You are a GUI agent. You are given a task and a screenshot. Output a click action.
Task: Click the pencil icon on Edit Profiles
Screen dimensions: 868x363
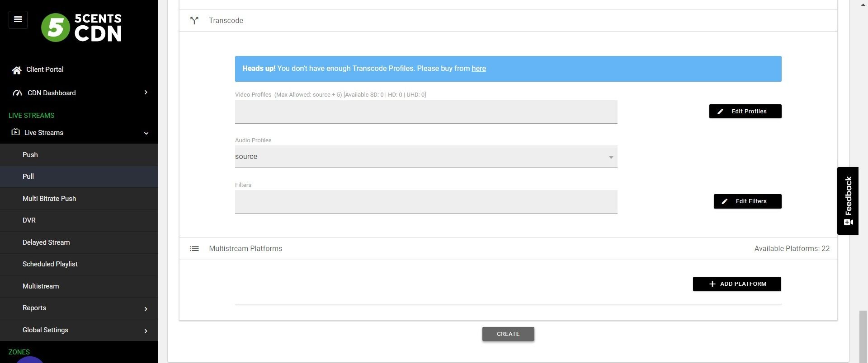click(x=721, y=112)
